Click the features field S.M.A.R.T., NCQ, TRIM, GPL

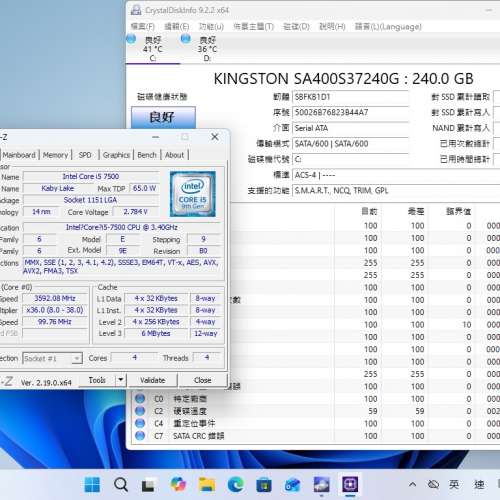(x=396, y=191)
